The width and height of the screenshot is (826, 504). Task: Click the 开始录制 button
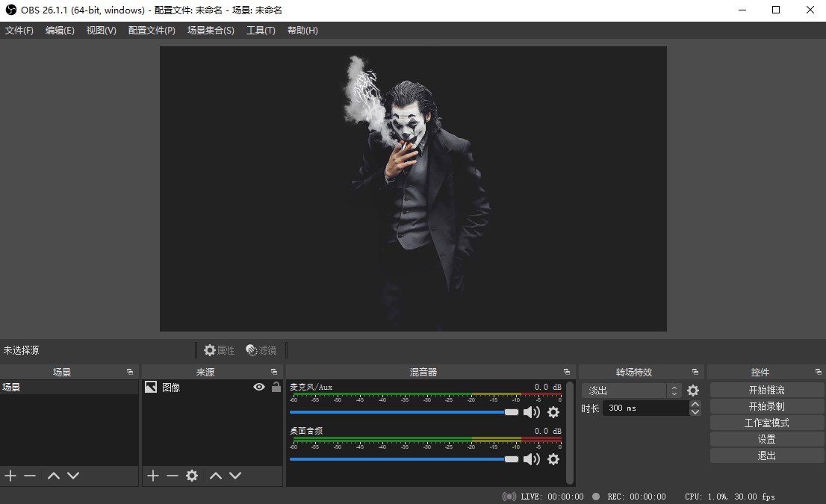[x=766, y=407]
